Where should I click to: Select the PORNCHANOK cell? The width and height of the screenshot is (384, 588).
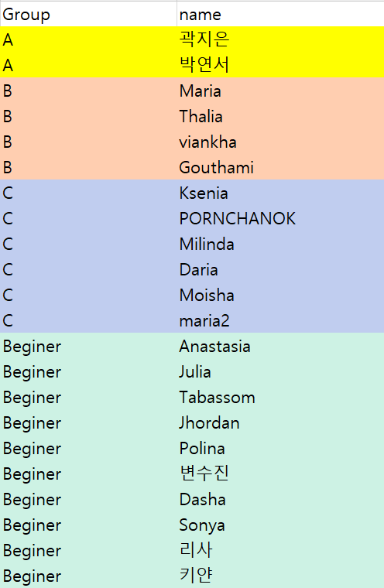(280, 218)
